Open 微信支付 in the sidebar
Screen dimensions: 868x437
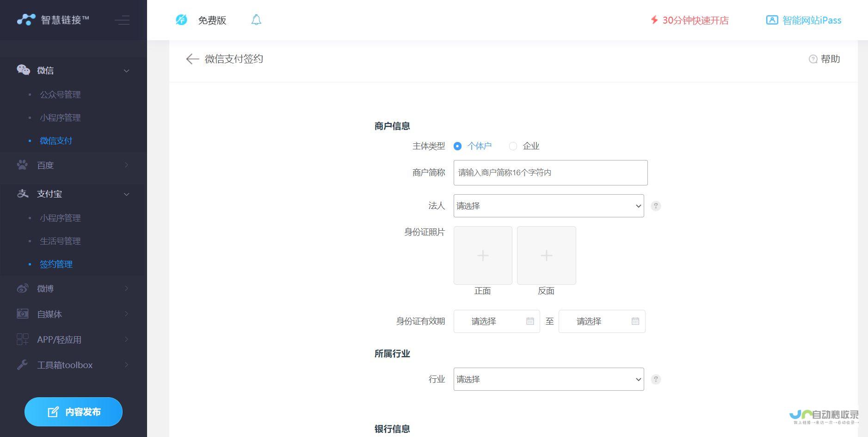56,141
